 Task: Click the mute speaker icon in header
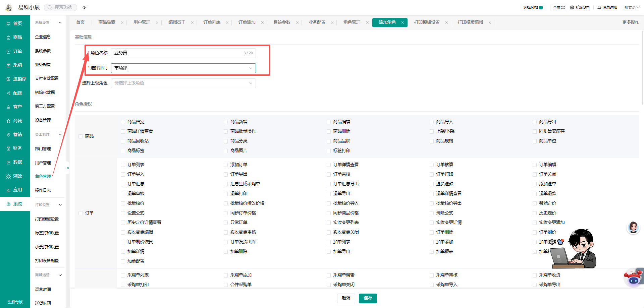(85, 7)
